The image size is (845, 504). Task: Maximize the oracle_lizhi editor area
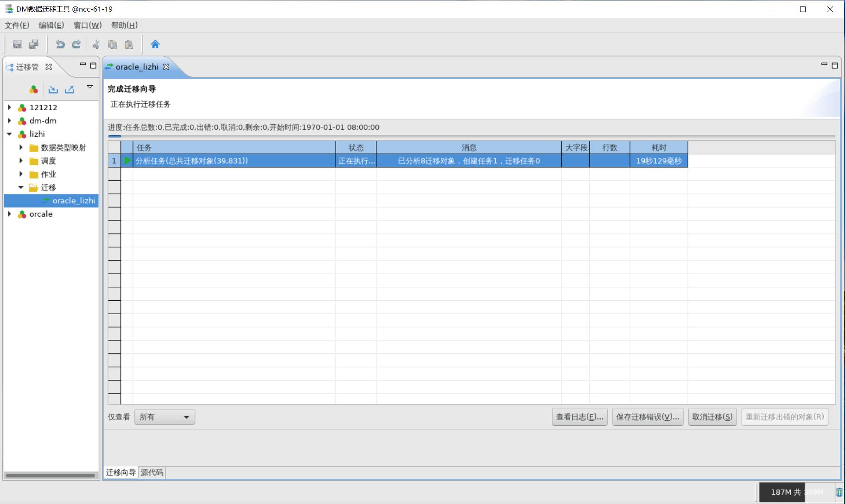(835, 66)
